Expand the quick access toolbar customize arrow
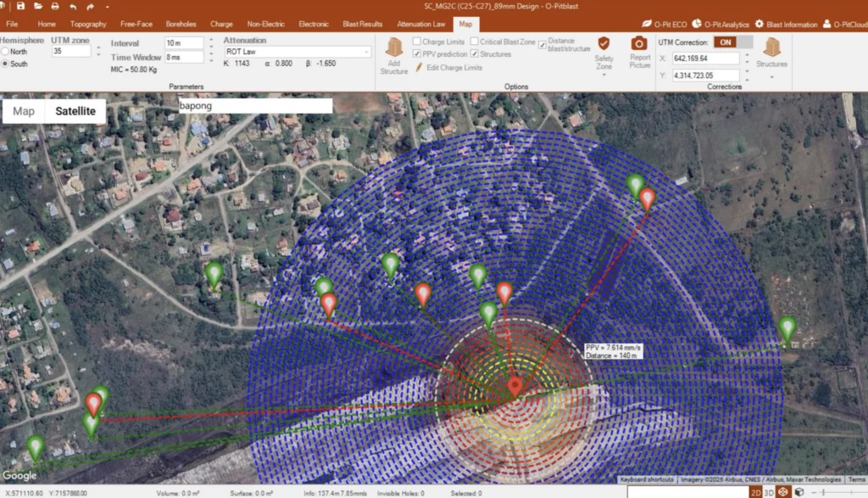The image size is (868, 498). click(x=107, y=7)
